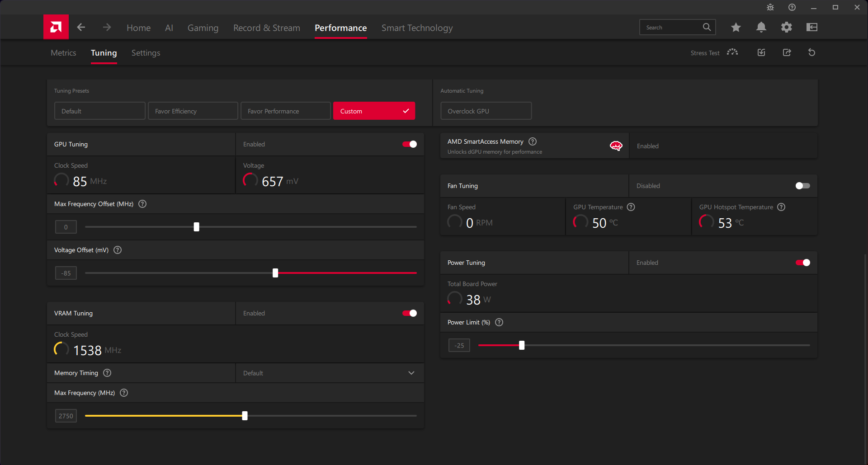Toggle VRAM Tuning switch
Screen dimensions: 868x465
pos(410,313)
